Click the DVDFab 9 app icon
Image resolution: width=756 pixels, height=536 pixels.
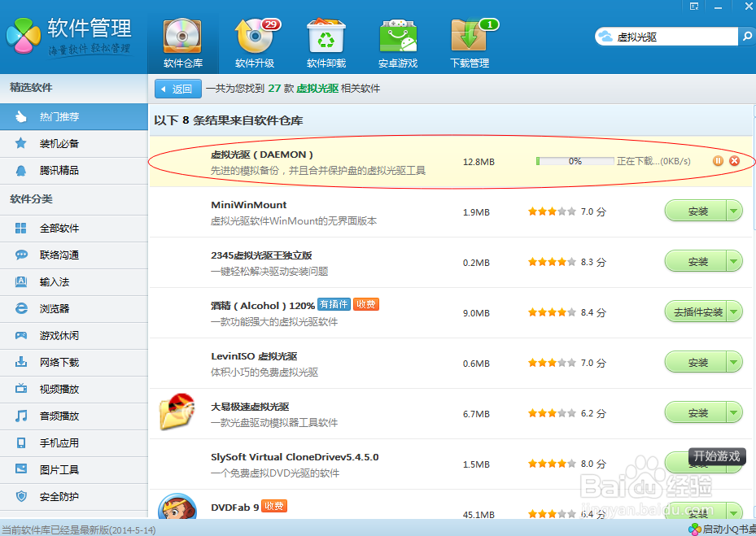pyautogui.click(x=177, y=507)
